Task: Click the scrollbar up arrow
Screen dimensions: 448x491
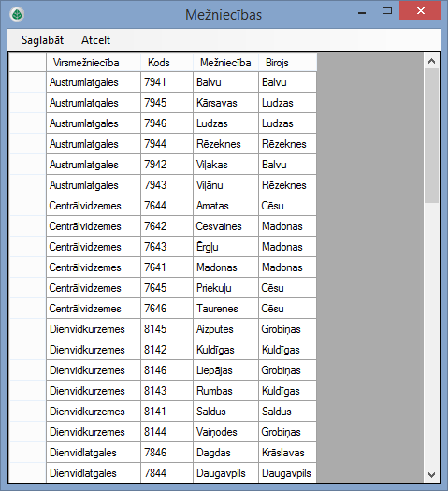Action: click(431, 61)
